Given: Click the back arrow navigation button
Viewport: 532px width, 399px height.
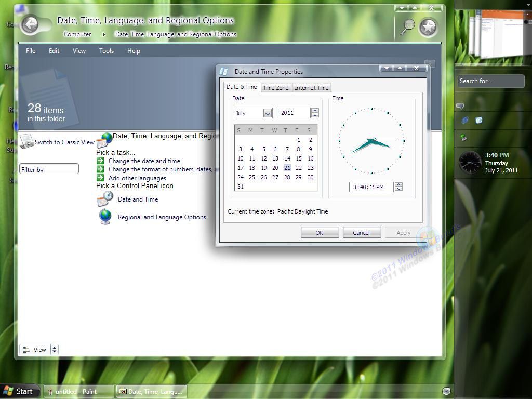Looking at the screenshot, I should 30,24.
